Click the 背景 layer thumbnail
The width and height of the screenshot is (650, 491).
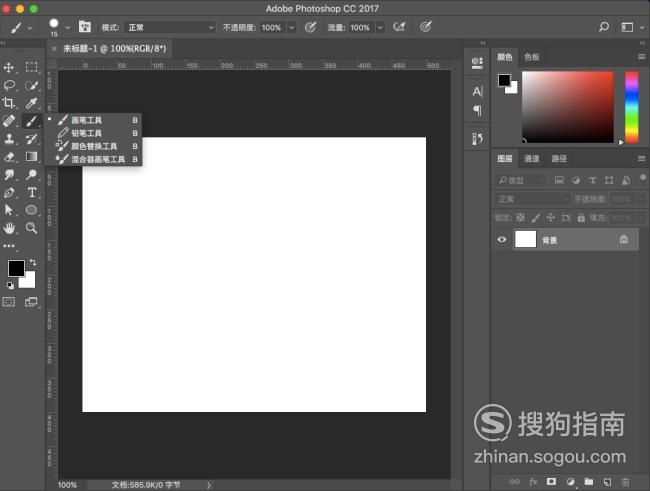click(525, 239)
